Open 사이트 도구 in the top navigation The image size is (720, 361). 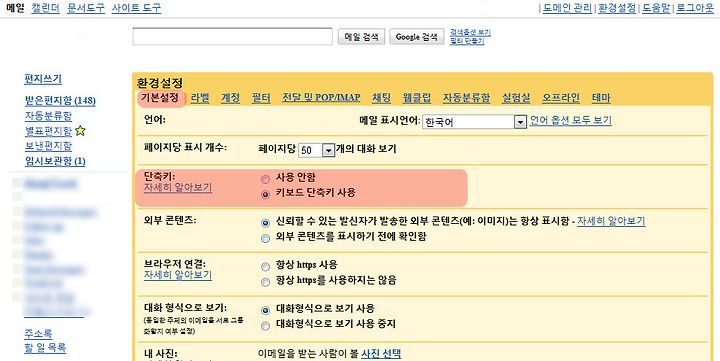136,8
